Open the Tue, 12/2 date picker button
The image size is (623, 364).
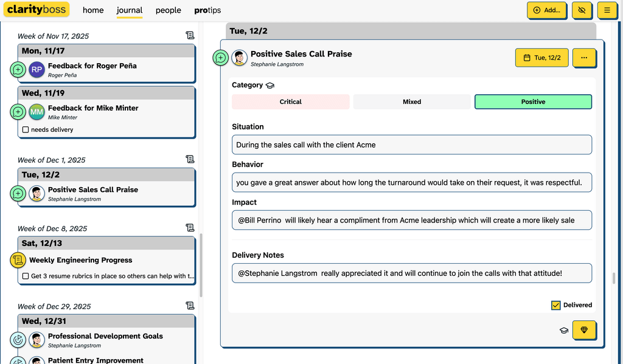click(541, 57)
